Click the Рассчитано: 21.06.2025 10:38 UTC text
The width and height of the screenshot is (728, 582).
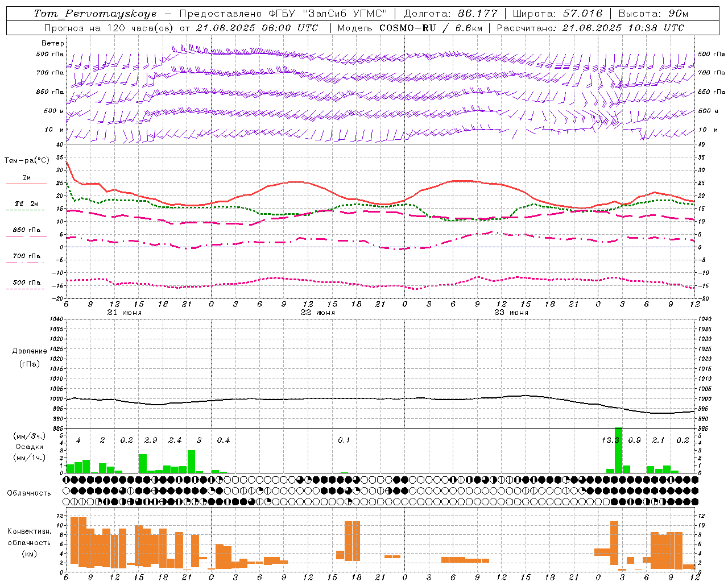click(590, 28)
